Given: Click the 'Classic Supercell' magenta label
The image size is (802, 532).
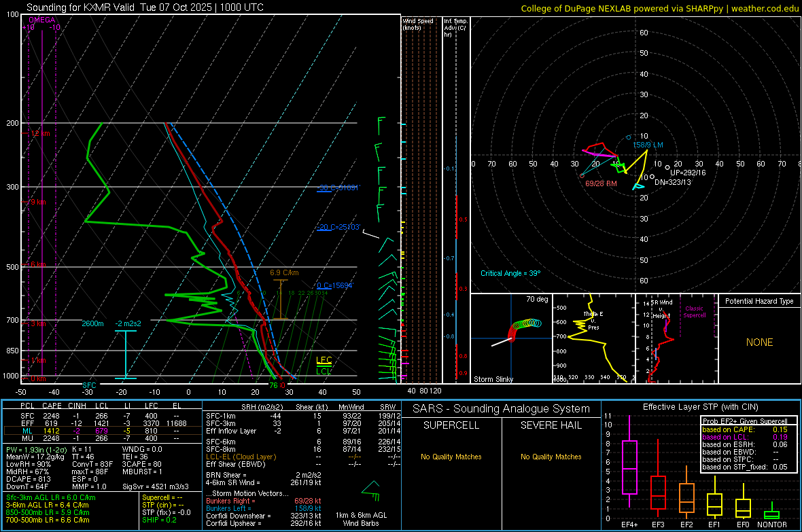Looking at the screenshot, I should point(695,312).
